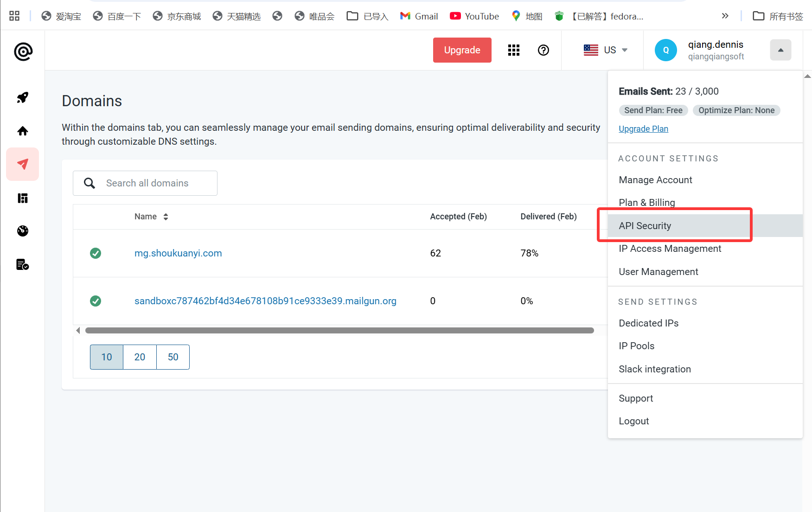Click the Mailgun logo icon
Image resolution: width=812 pixels, height=512 pixels.
23,51
